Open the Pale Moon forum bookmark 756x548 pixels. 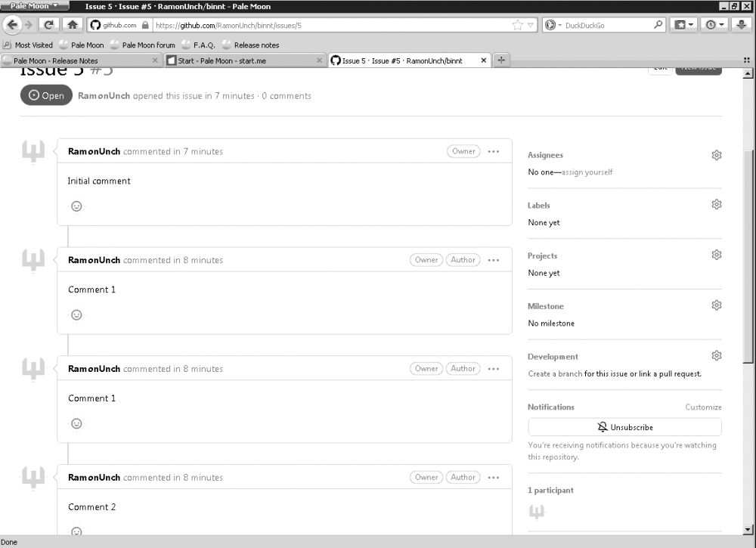[143, 45]
